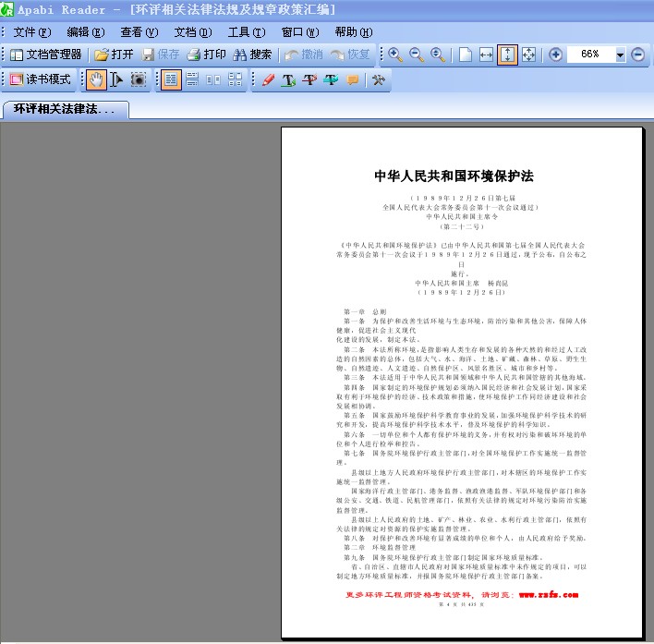Viewport: 654px width, 644px height.
Task: Toggle single page layout
Action: click(x=171, y=79)
